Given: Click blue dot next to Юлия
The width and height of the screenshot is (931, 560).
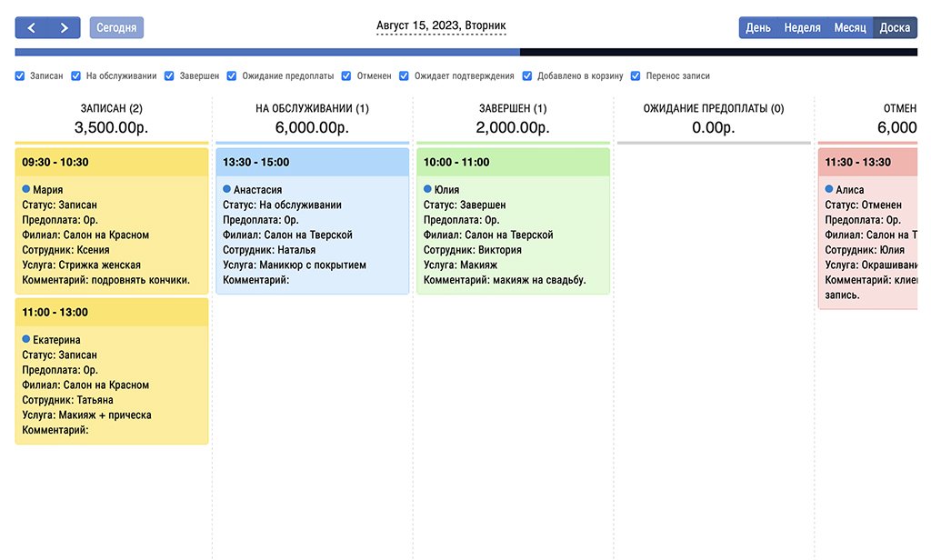Looking at the screenshot, I should 428,189.
